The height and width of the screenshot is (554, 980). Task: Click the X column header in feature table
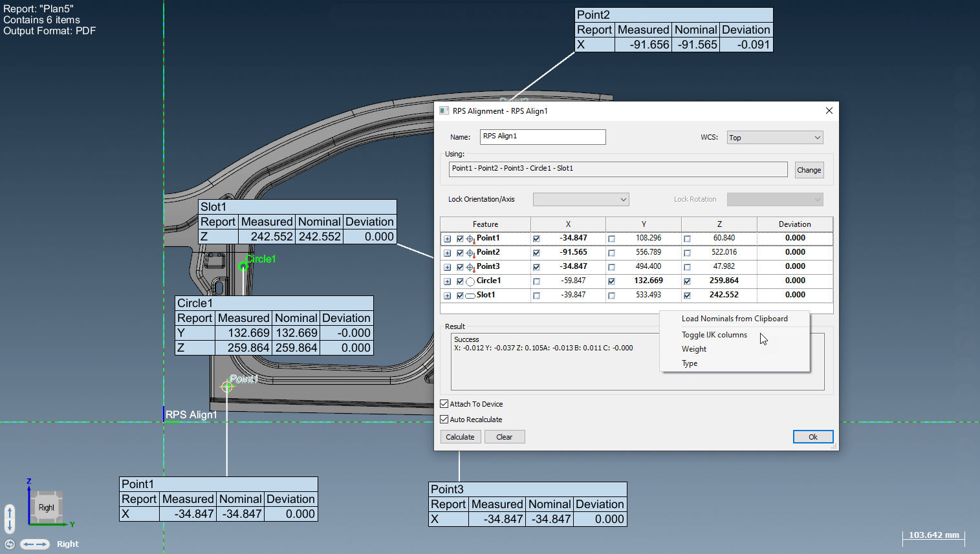[568, 224]
